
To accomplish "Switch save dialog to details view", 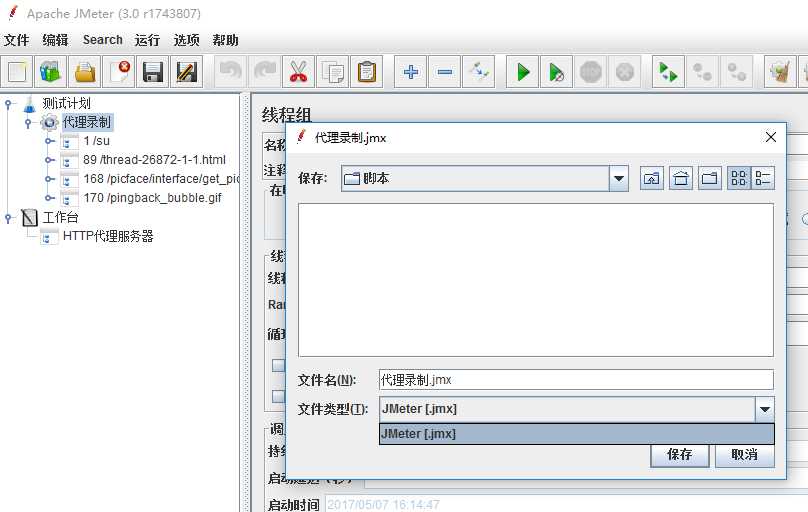I will click(762, 178).
